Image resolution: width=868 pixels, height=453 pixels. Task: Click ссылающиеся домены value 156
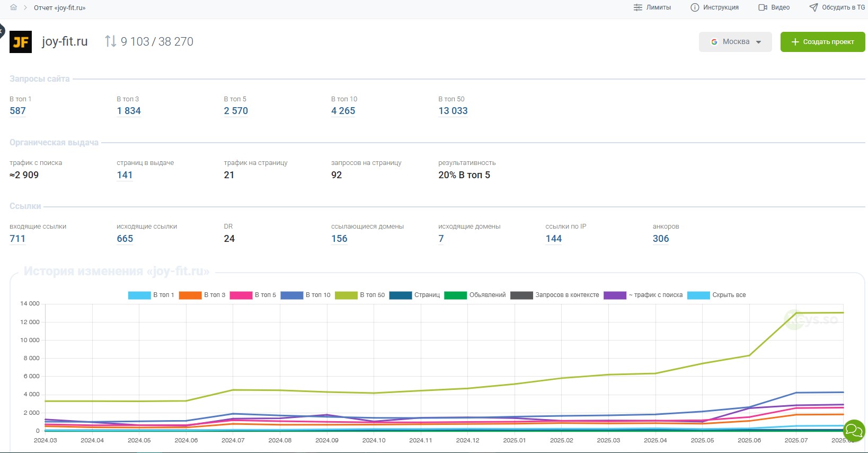(x=339, y=239)
